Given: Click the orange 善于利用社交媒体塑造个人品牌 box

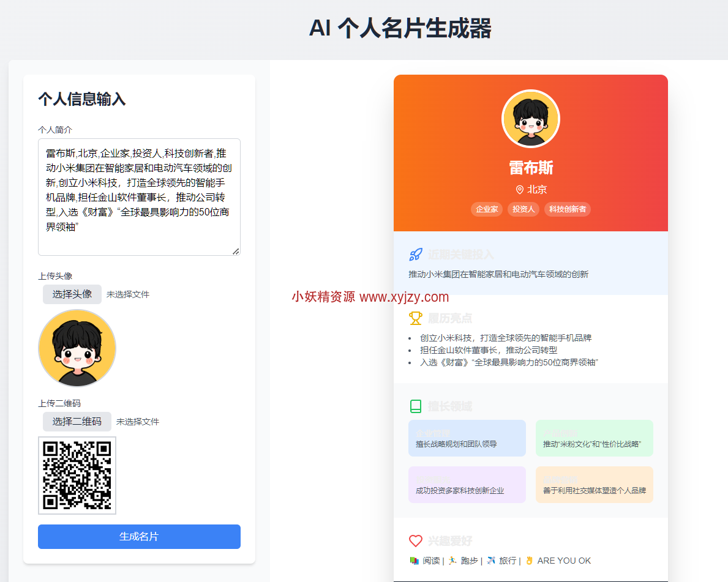Looking at the screenshot, I should [595, 485].
